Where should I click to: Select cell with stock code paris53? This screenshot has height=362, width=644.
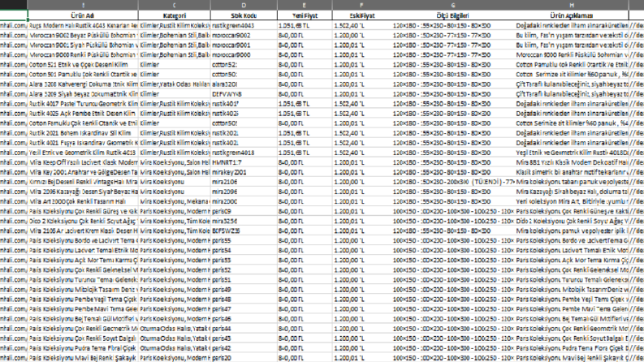244,261
